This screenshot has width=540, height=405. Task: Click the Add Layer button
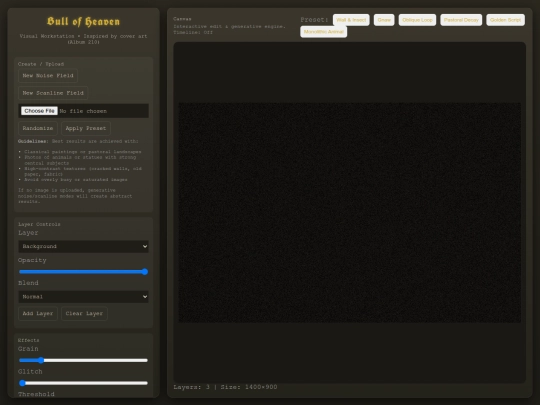point(38,314)
